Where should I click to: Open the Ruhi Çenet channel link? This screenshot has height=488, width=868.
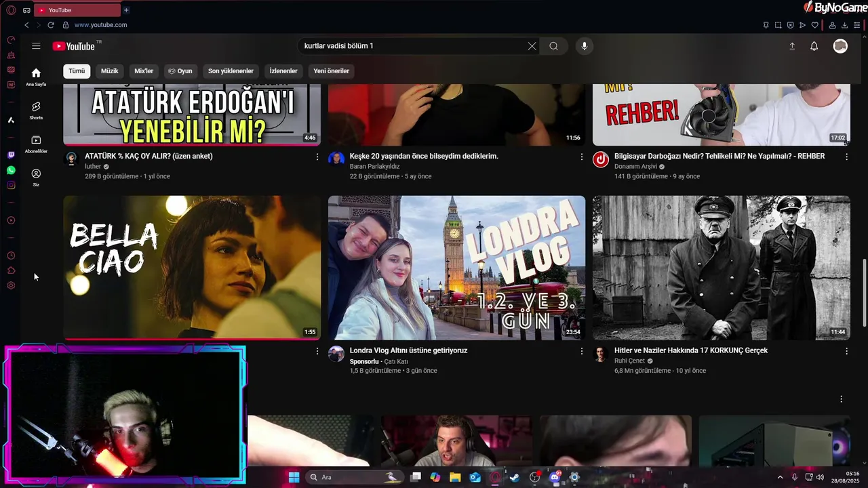[x=629, y=361]
